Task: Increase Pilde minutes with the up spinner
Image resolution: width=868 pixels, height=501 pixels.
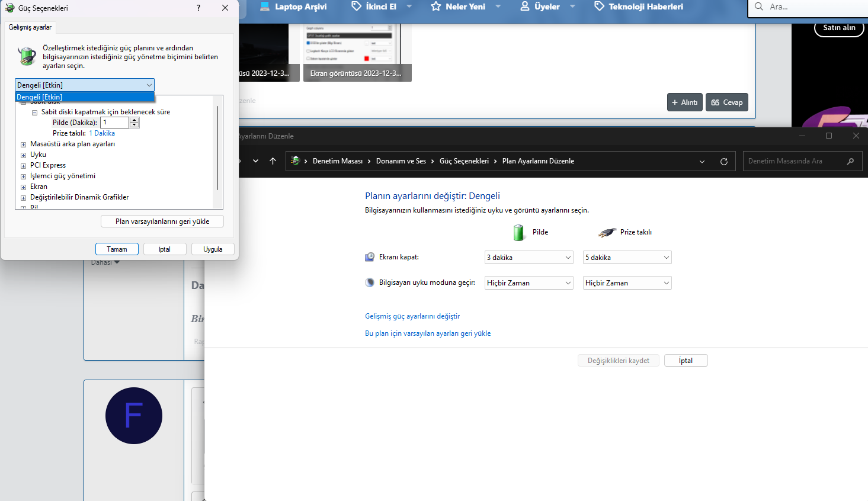Action: click(x=134, y=120)
